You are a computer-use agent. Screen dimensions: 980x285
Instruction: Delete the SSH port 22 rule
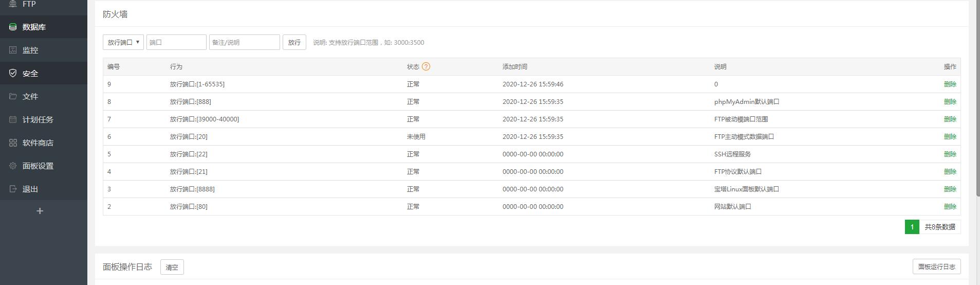click(950, 154)
